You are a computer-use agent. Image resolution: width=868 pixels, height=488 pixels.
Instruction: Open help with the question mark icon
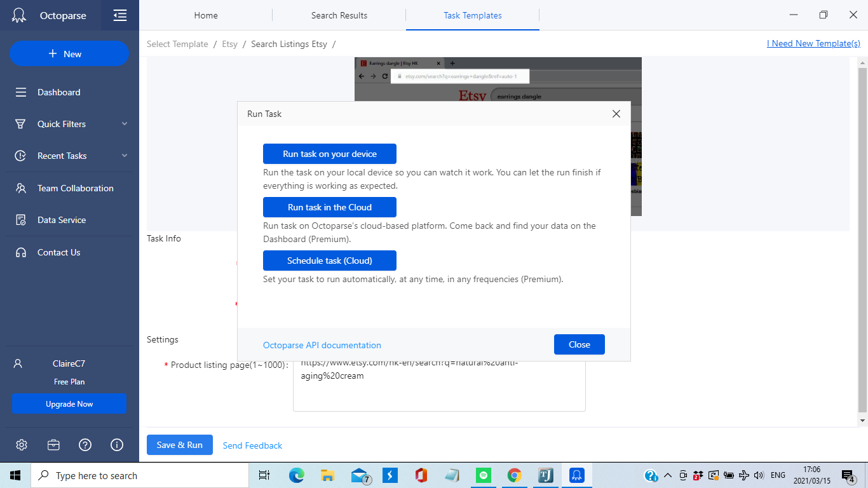[85, 445]
